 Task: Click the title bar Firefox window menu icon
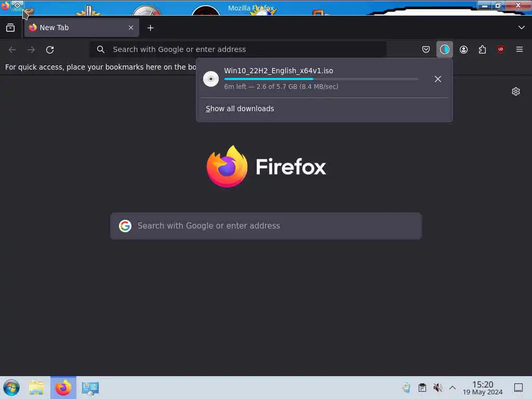tap(5, 6)
